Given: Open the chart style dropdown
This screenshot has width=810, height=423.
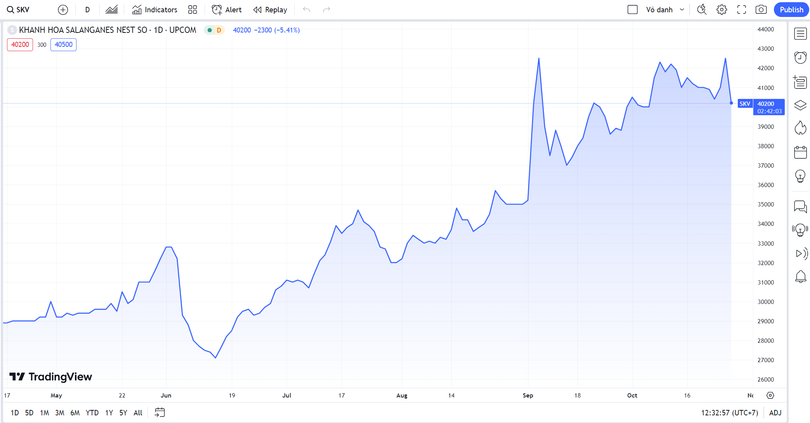Looking at the screenshot, I should 112,10.
